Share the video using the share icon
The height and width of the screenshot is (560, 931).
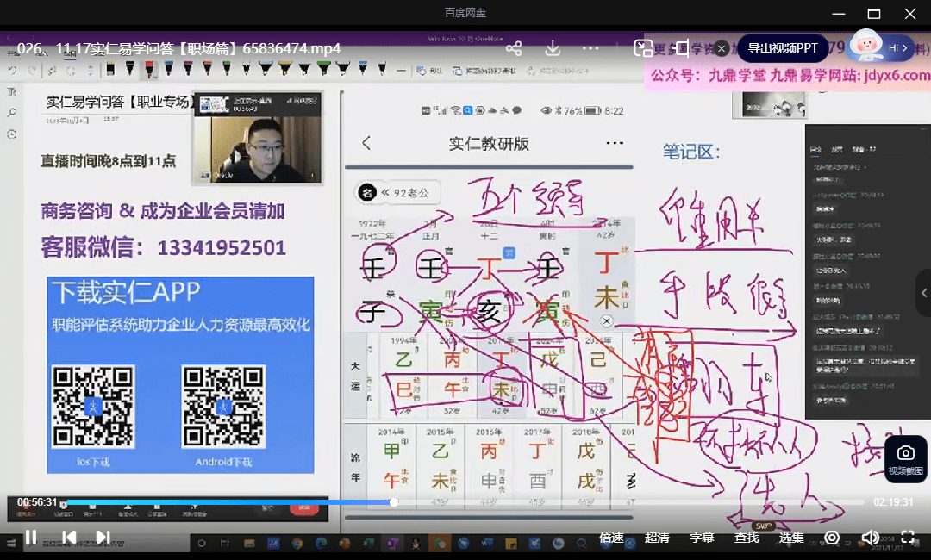514,48
